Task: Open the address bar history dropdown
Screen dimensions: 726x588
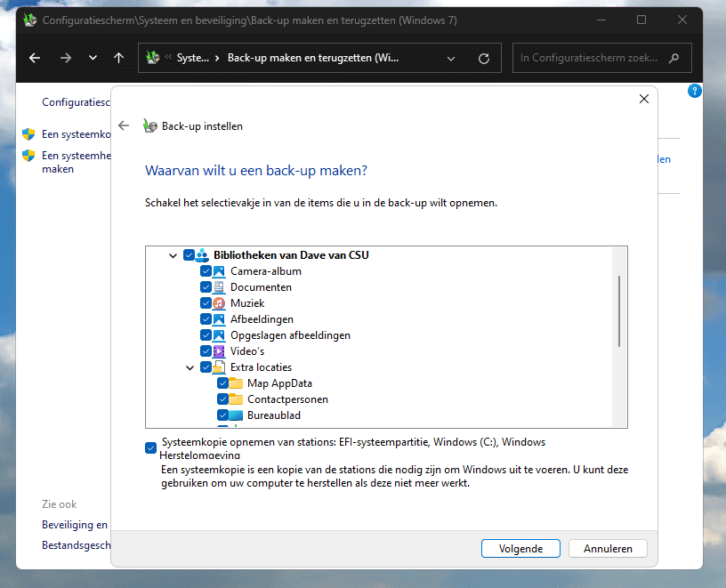Action: (451, 58)
